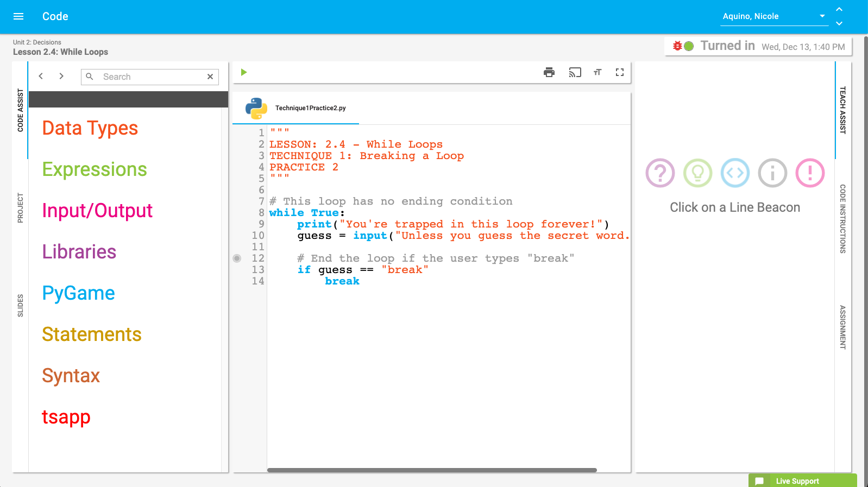Change editor text size

tap(597, 72)
